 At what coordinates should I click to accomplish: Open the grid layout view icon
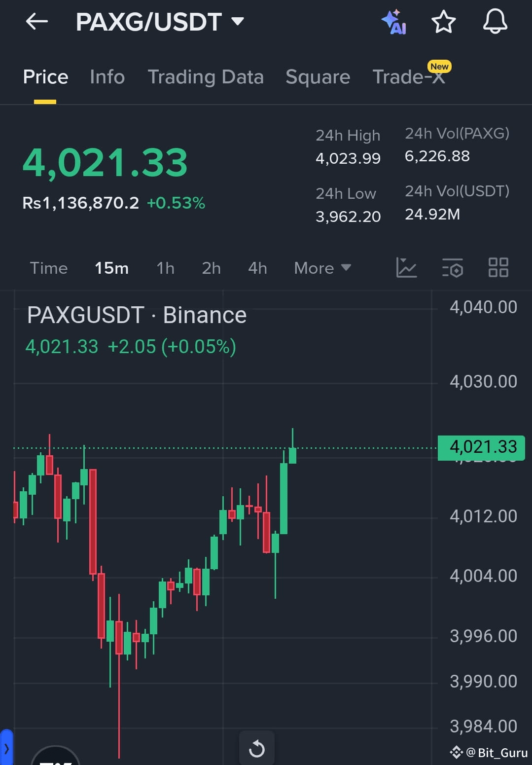497,268
